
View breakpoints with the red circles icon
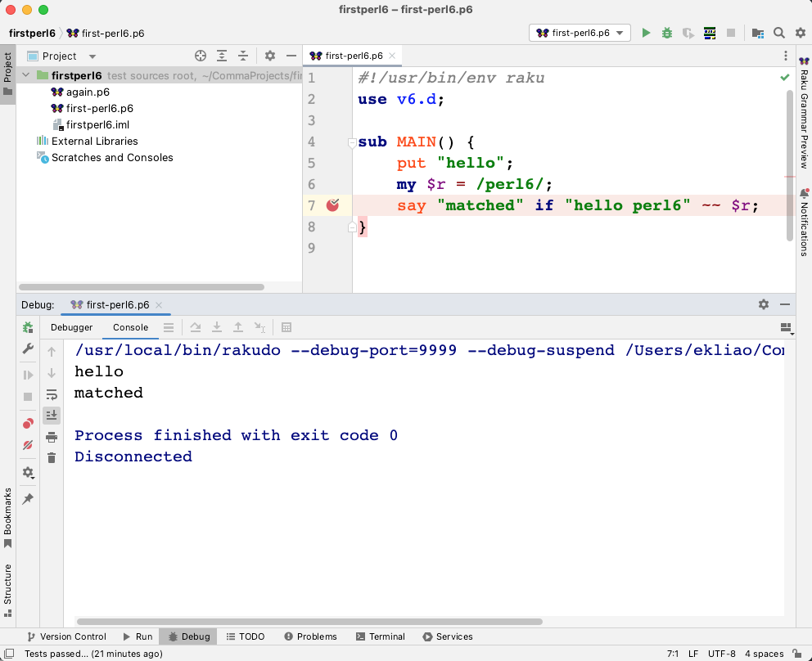28,424
